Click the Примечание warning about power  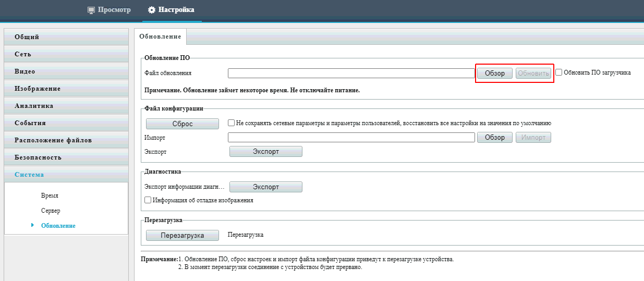pos(252,90)
